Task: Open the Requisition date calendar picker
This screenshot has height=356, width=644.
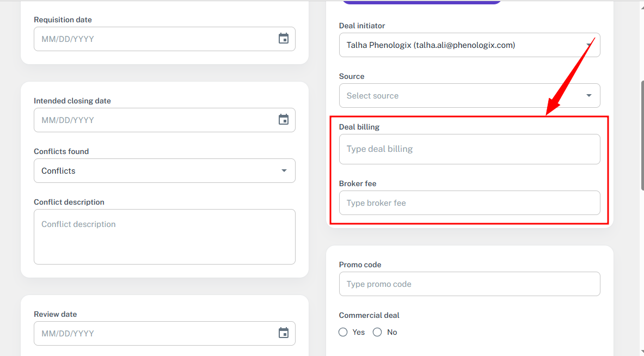Action: pyautogui.click(x=283, y=39)
